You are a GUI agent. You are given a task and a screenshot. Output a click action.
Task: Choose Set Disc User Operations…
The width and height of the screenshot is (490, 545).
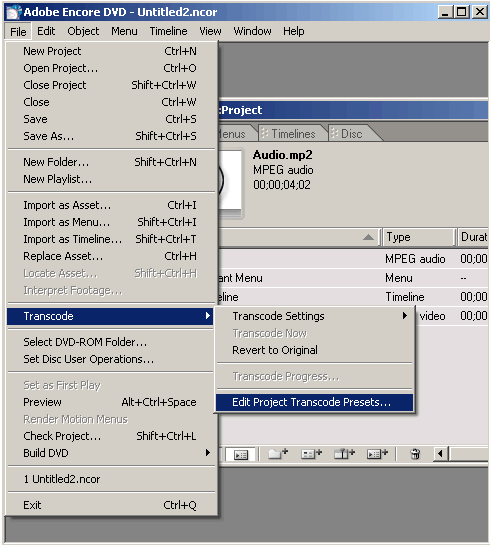click(111, 359)
